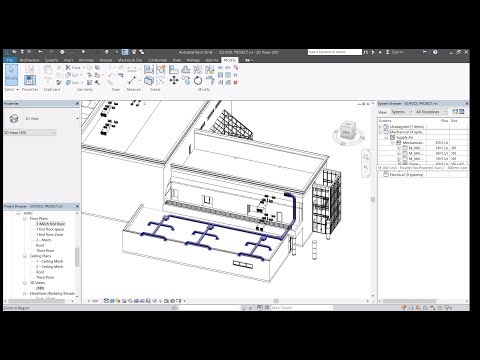This screenshot has width=480, height=360.
Task: Open the All Disciplines dropdown
Action: coord(431,112)
